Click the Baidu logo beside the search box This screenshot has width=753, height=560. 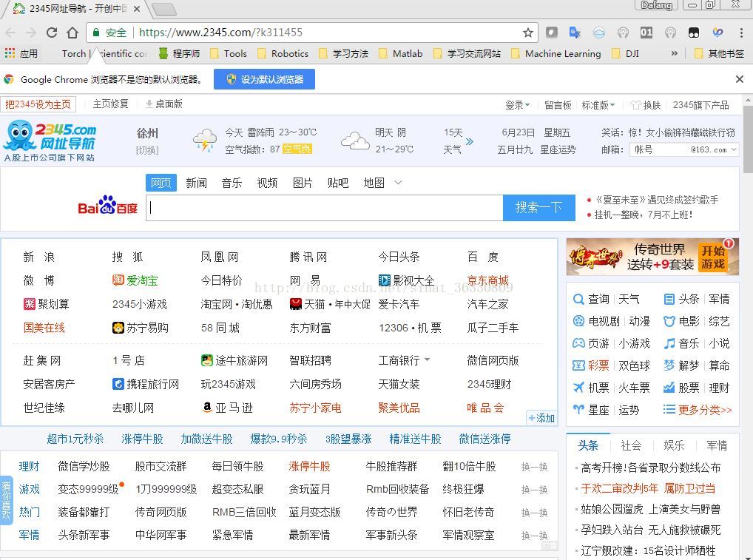pyautogui.click(x=107, y=206)
